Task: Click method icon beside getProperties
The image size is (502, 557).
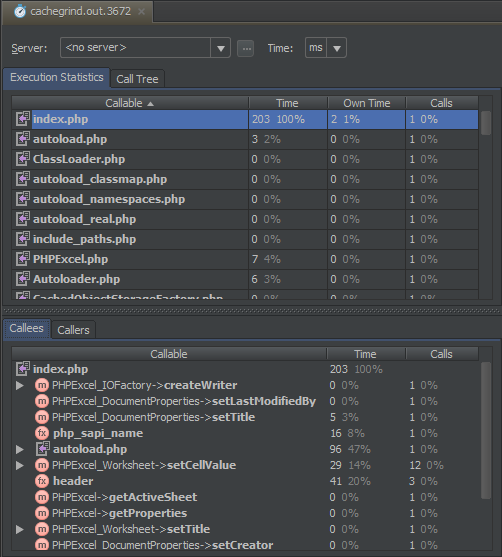Action: pyautogui.click(x=42, y=513)
